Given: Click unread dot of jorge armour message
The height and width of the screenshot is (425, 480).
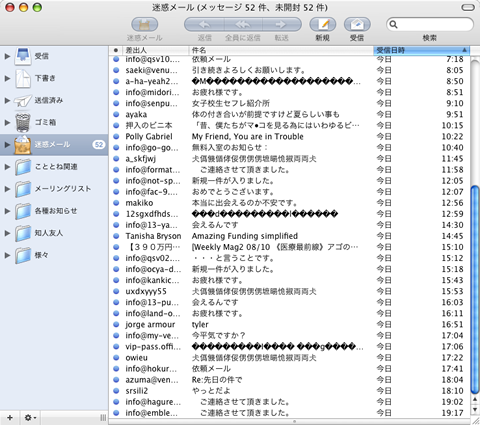Looking at the screenshot, I should click(116, 324).
